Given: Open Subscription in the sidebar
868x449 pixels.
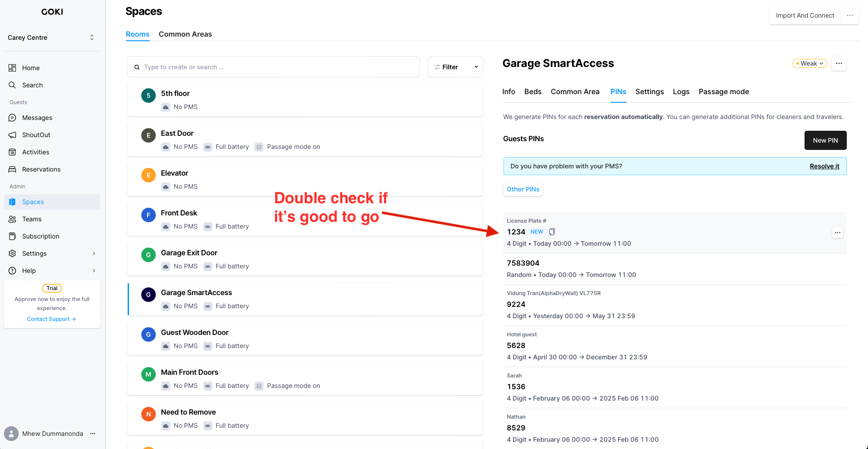Looking at the screenshot, I should (x=40, y=236).
